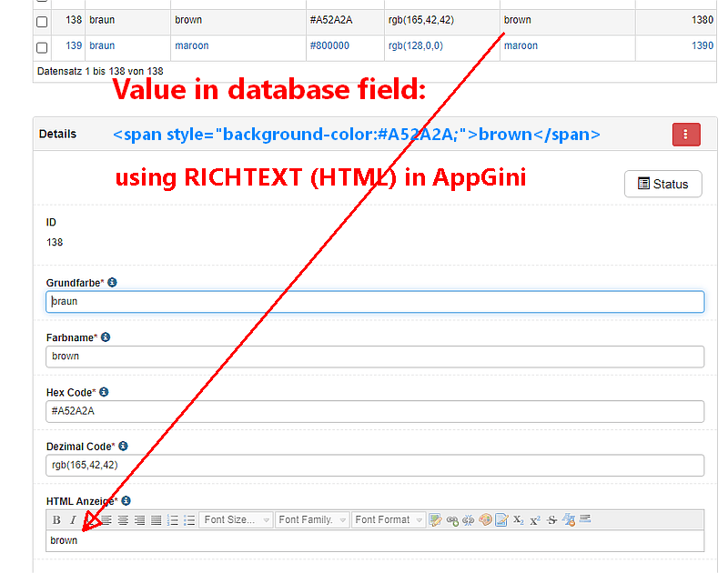The width and height of the screenshot is (728, 573).
Task: Click the Status button
Action: (663, 184)
